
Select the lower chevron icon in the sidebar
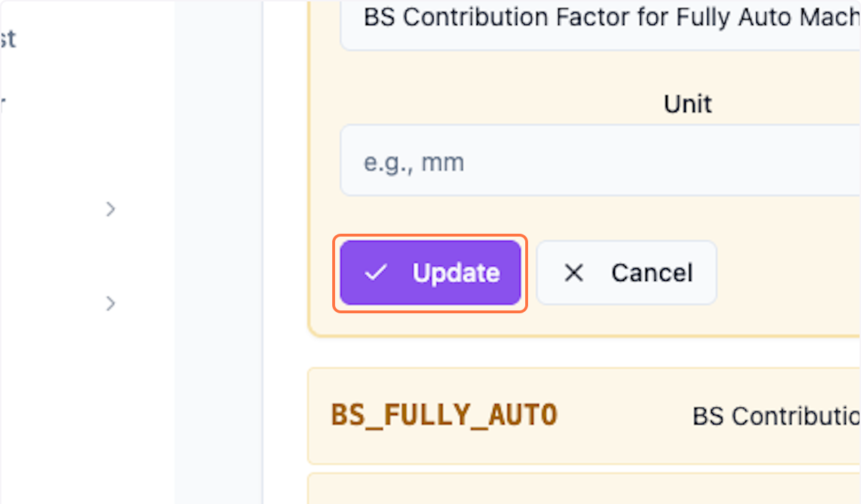tap(110, 303)
